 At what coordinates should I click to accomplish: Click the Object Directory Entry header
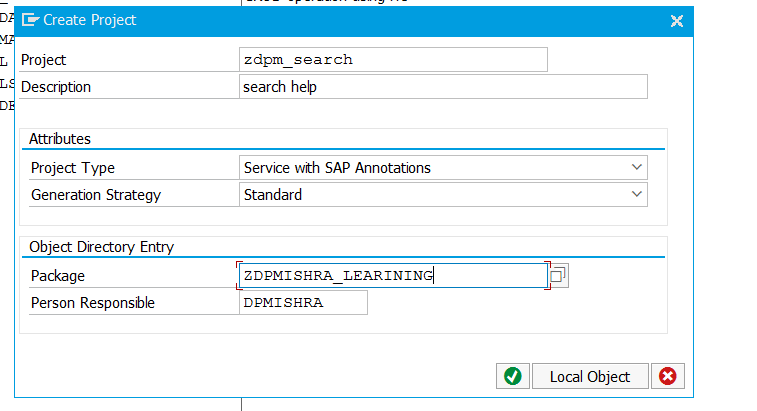(x=101, y=247)
